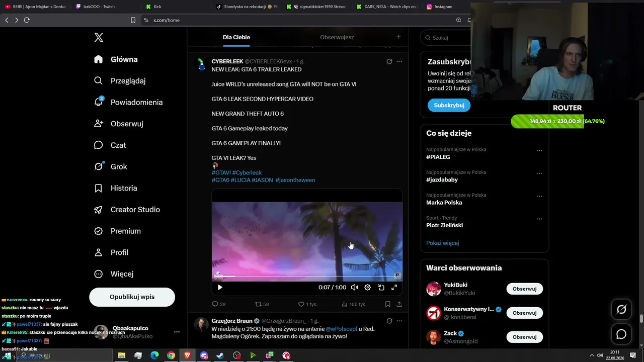Follow Zack with Obserwuj button

pos(524,337)
